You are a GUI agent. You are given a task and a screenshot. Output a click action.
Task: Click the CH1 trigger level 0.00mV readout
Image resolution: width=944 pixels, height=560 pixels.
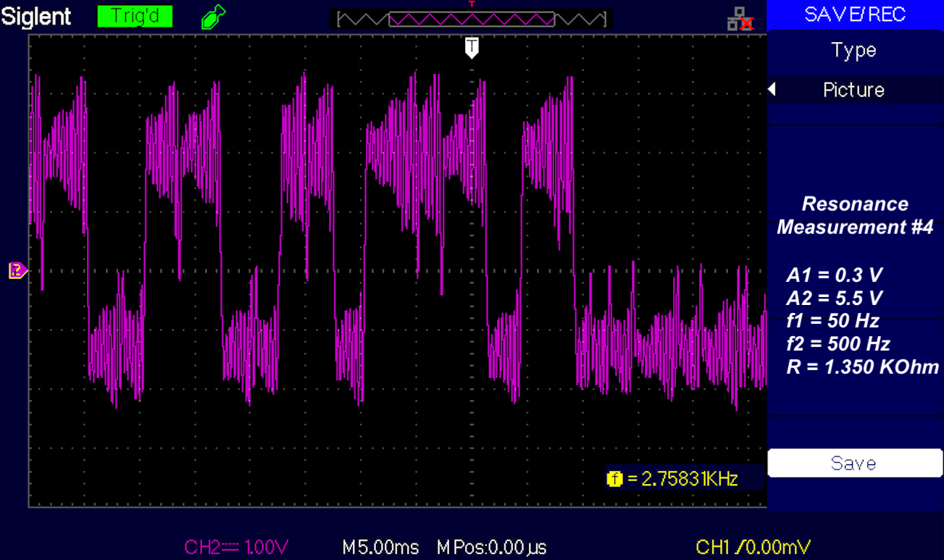[753, 547]
